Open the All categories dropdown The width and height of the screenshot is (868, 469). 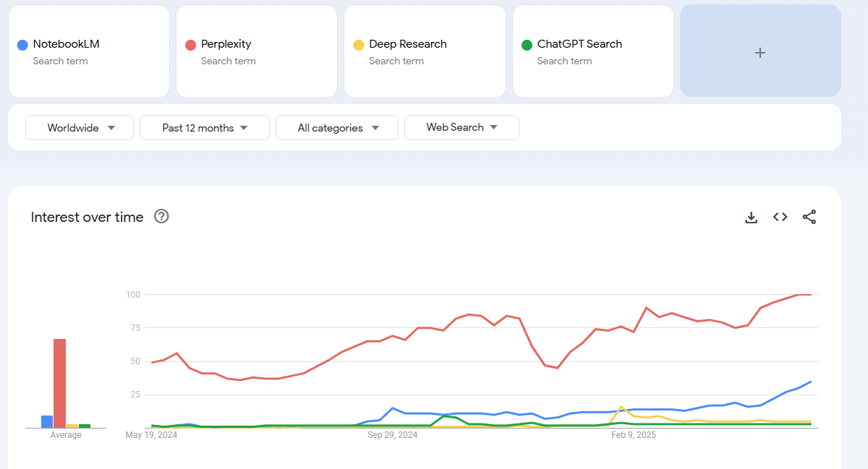tap(337, 127)
